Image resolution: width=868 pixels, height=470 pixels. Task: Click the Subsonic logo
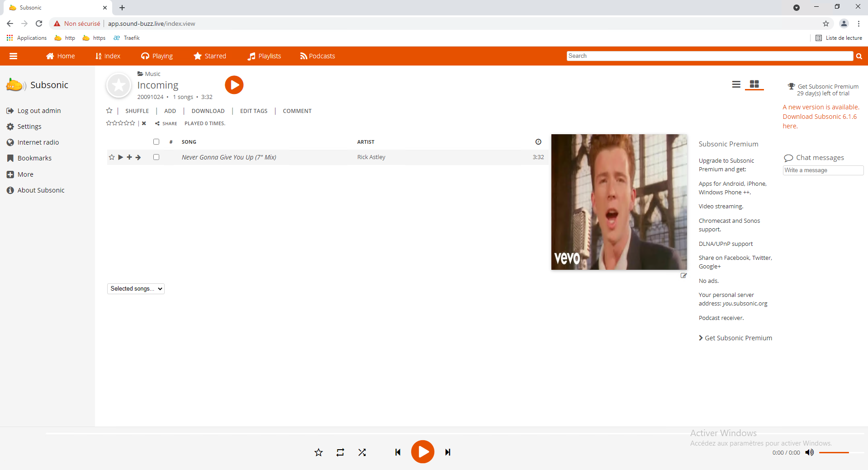click(37, 85)
